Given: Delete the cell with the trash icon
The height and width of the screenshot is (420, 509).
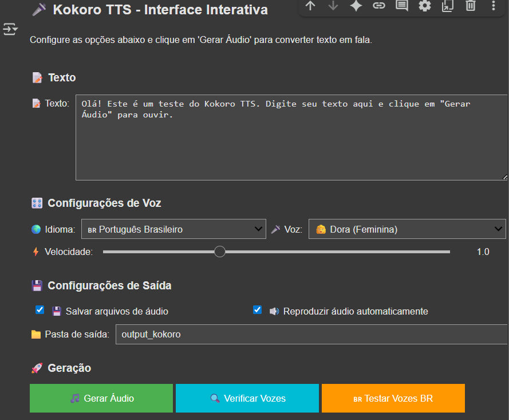Looking at the screenshot, I should [470, 6].
